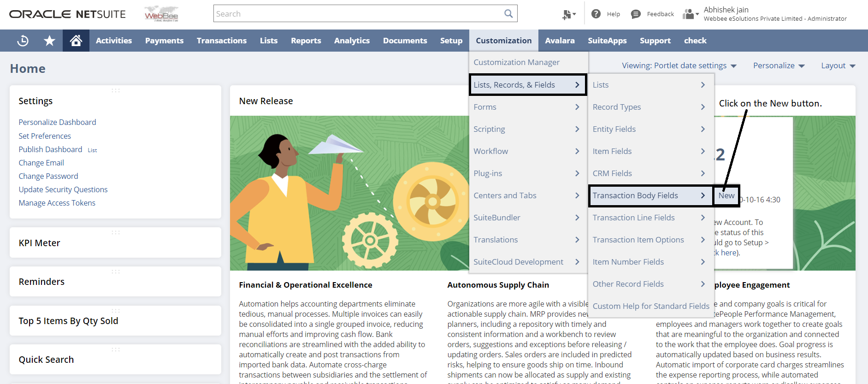The image size is (868, 384).
Task: Expand the Lists item in second-level submenu
Action: click(x=651, y=85)
